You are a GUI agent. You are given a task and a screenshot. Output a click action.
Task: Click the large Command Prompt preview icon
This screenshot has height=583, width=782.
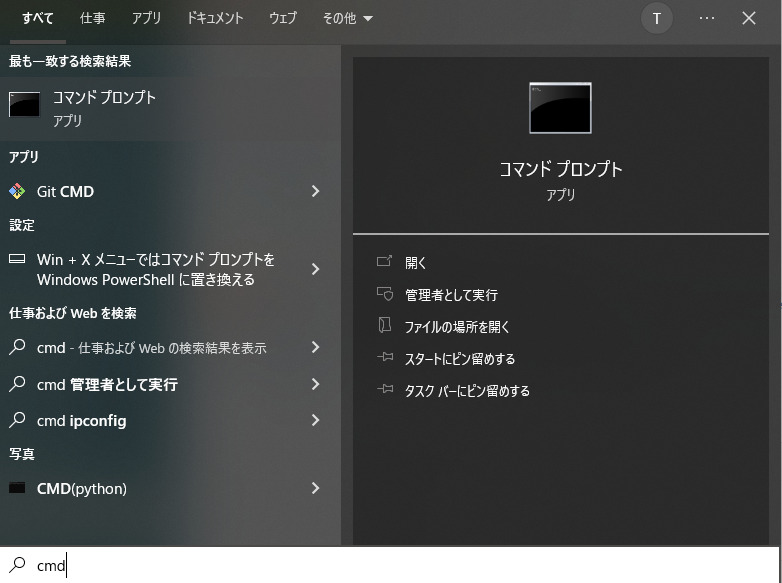click(560, 108)
